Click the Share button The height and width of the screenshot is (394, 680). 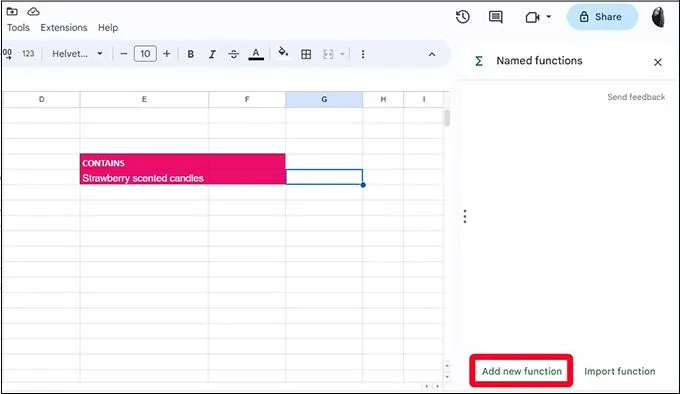[602, 17]
